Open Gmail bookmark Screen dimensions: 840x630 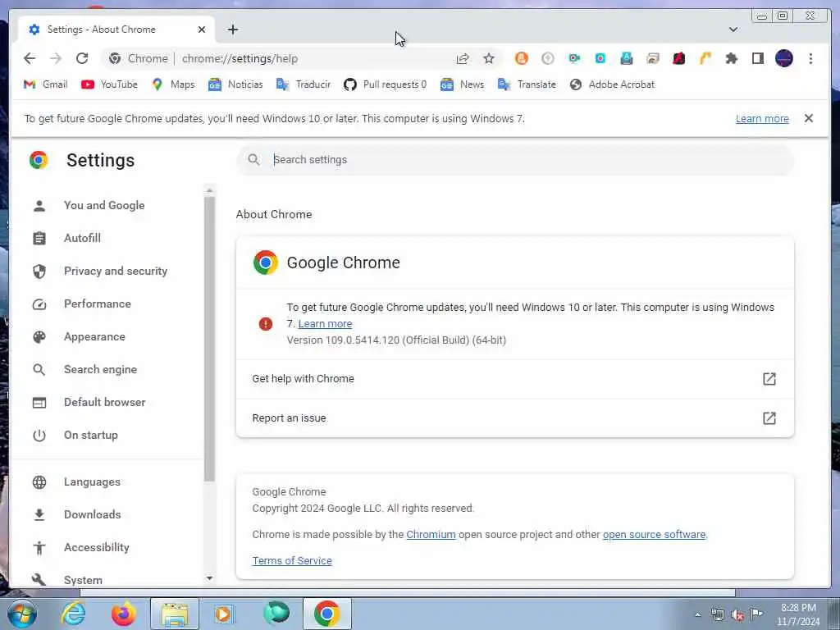click(x=46, y=84)
